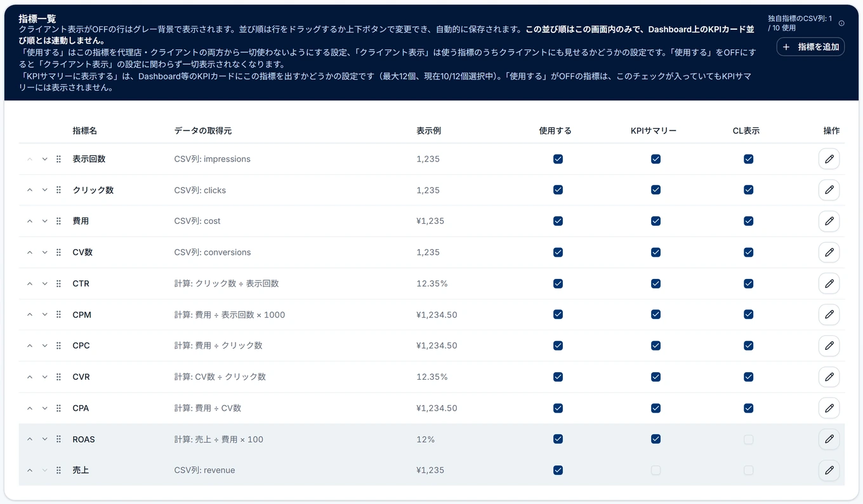Click the 指標一覧 heading
The height and width of the screenshot is (504, 863).
37,19
